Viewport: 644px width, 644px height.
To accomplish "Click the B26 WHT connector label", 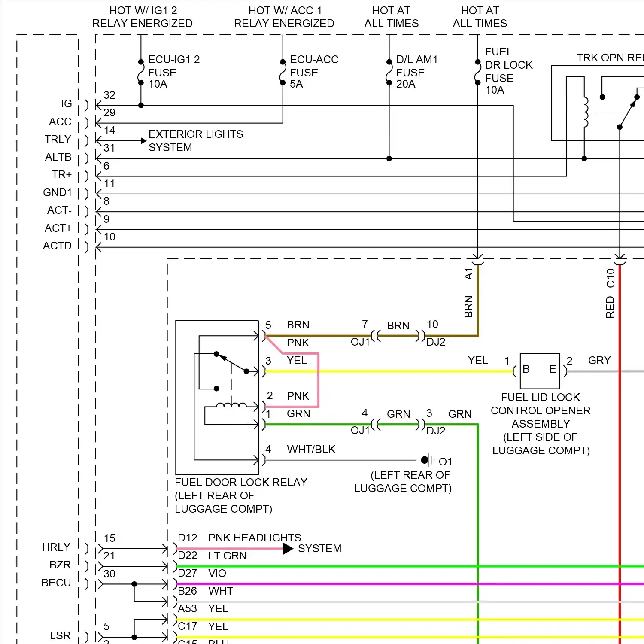I will click(x=205, y=591).
